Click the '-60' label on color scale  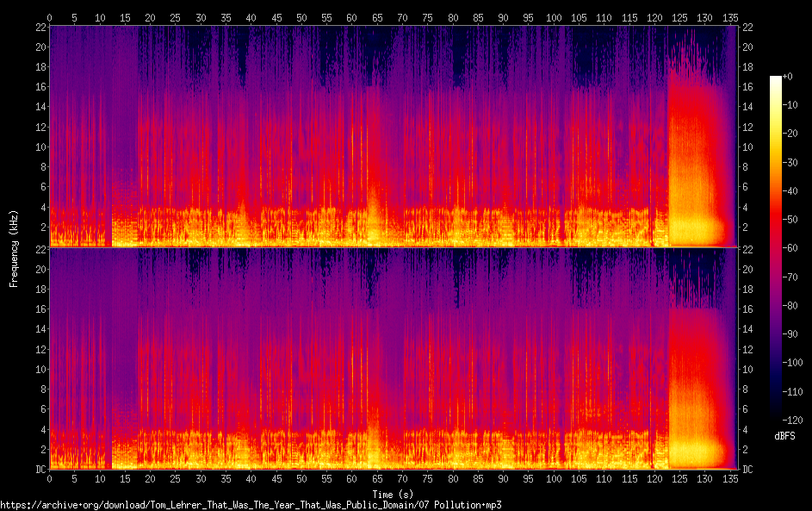(789, 250)
